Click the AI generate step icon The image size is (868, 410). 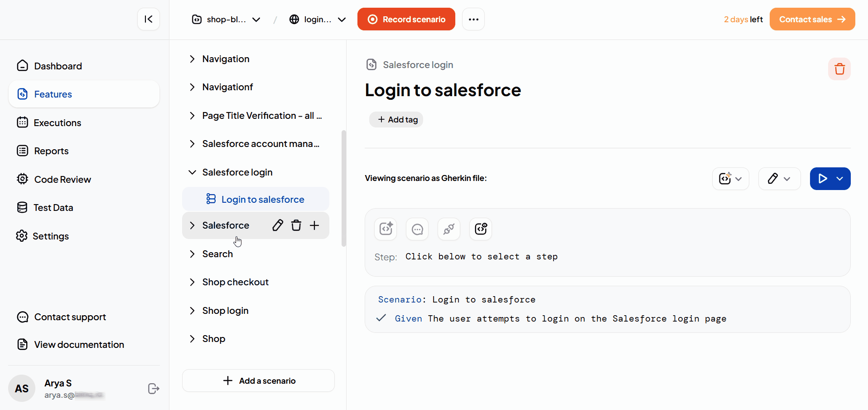click(x=386, y=229)
